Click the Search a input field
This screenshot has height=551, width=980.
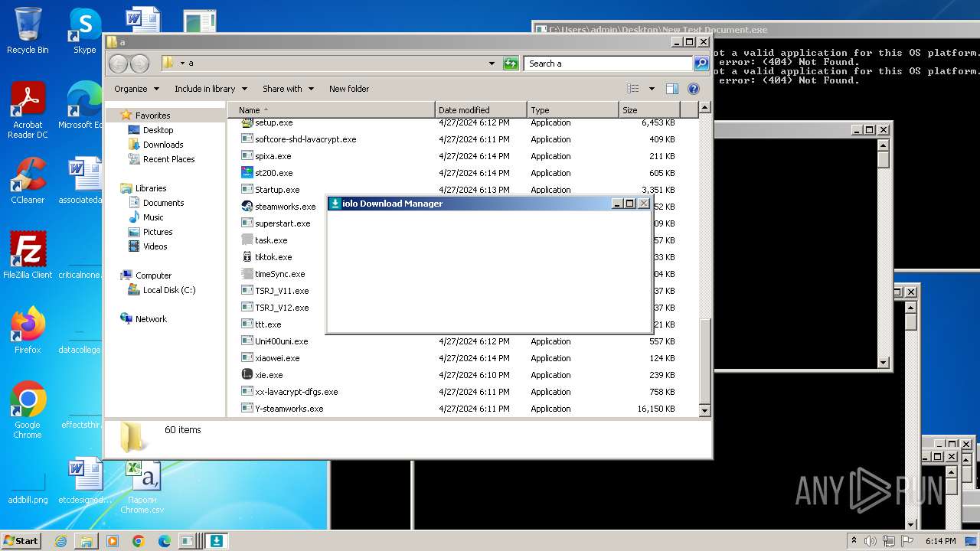[609, 64]
